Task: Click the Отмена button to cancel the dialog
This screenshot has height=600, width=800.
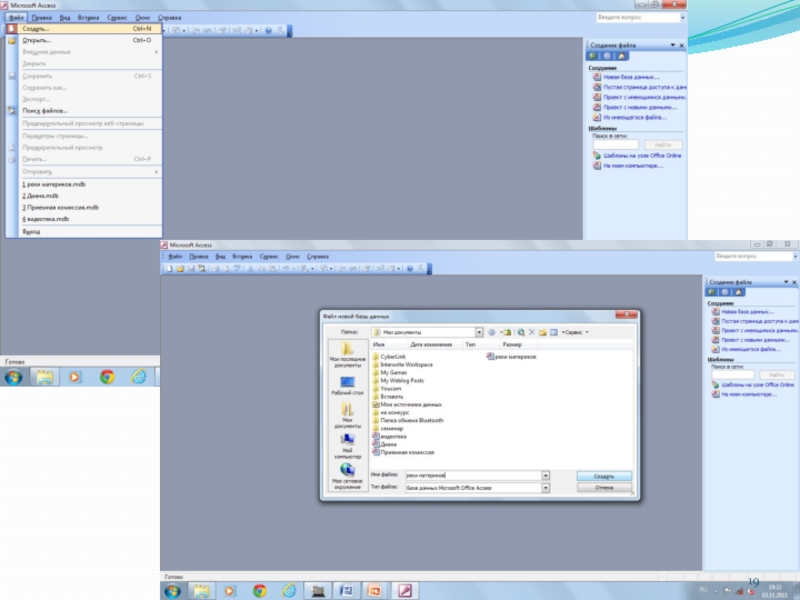Action: [x=604, y=488]
